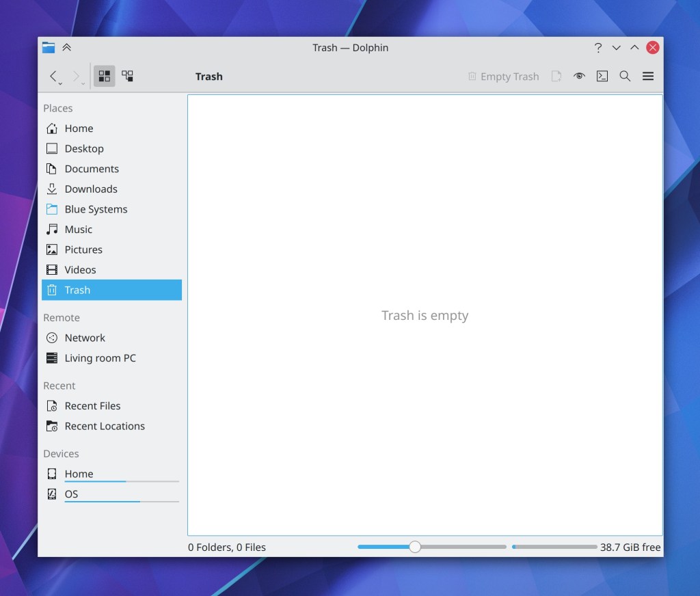Open the hamburger menu

pos(648,77)
